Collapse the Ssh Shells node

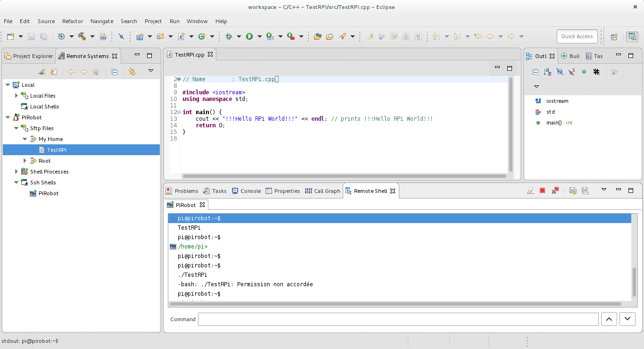point(16,183)
